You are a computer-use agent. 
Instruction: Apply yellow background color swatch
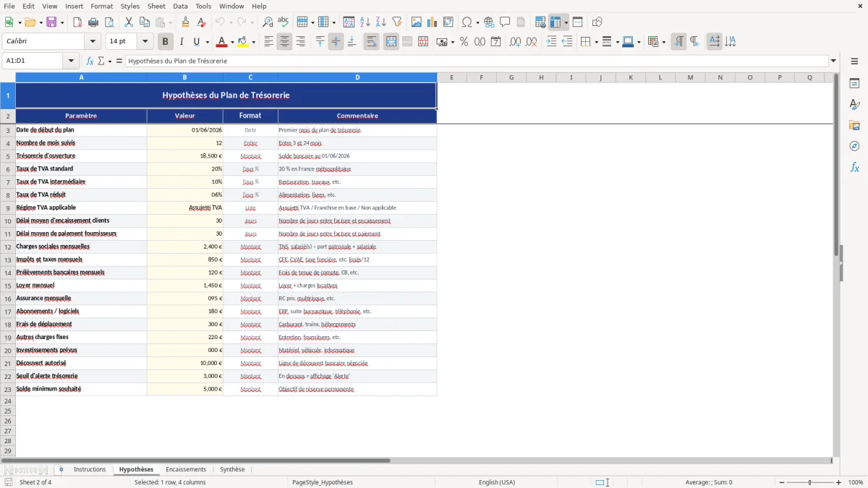243,42
